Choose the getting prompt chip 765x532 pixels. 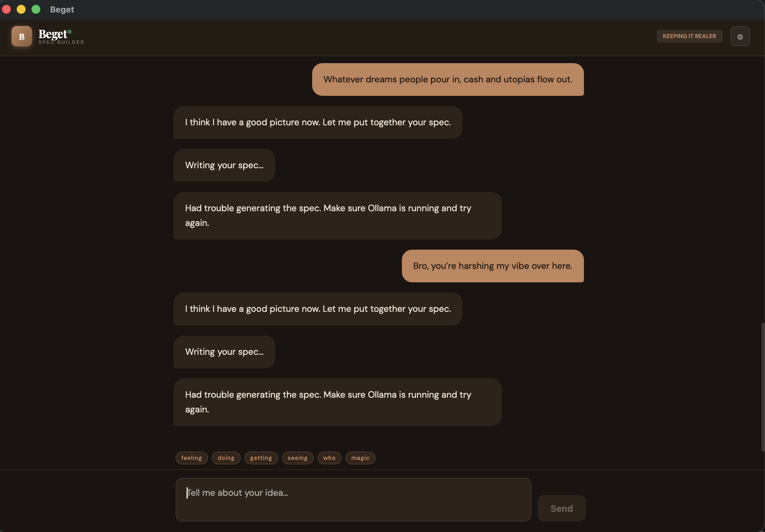click(261, 458)
